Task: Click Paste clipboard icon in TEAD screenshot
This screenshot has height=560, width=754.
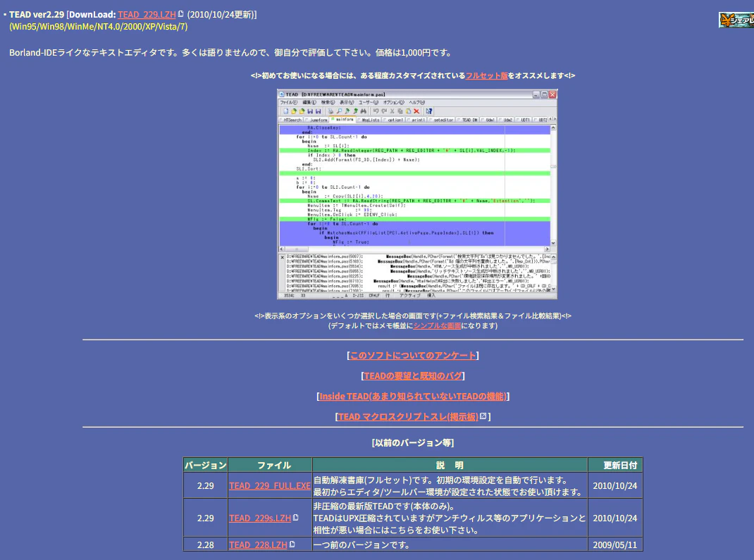Action: [408, 111]
